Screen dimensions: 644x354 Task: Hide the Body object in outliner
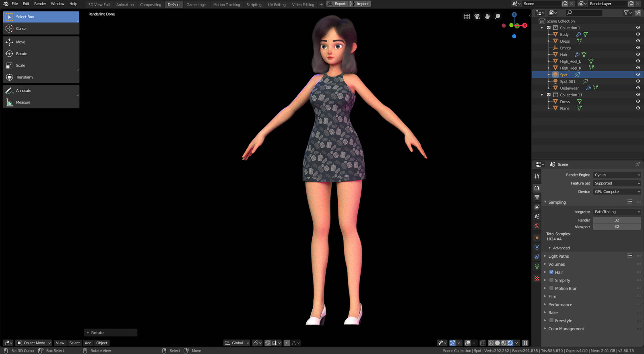point(638,35)
